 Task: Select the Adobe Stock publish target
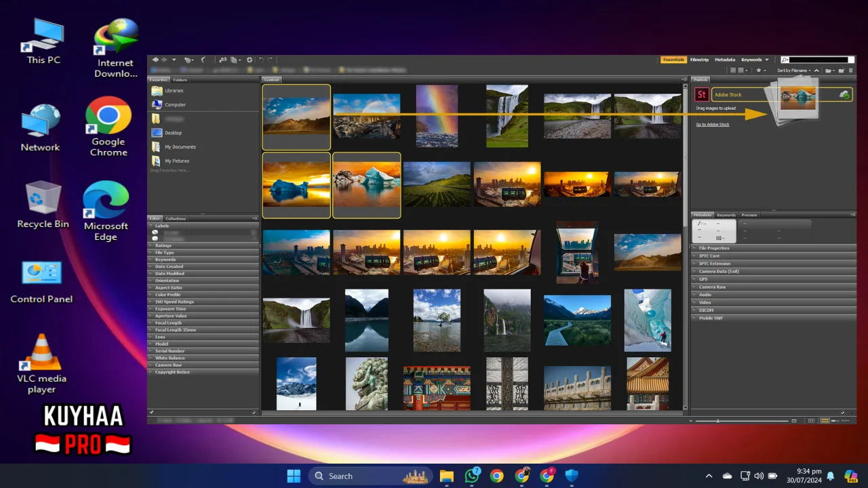[782, 95]
